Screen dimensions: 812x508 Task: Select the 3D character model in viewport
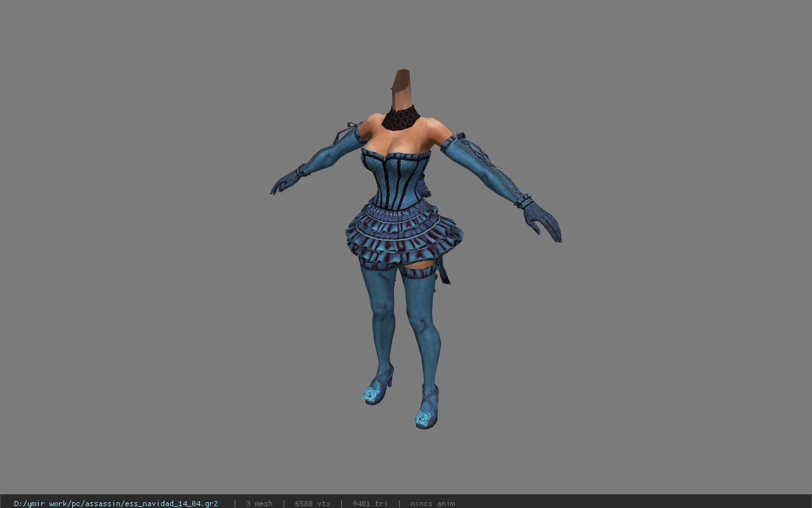tap(416, 249)
